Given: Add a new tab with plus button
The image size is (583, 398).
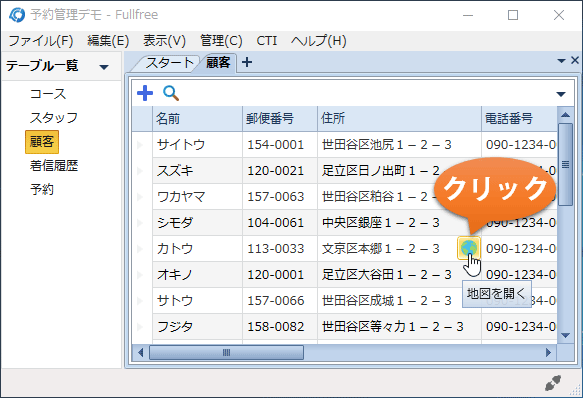Looking at the screenshot, I should point(247,62).
